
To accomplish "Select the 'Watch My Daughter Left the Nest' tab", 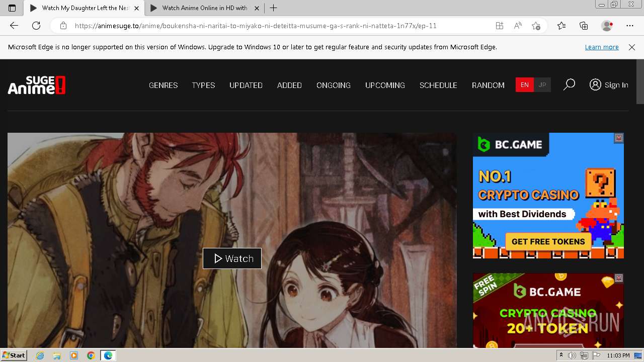I will pyautogui.click(x=85, y=8).
